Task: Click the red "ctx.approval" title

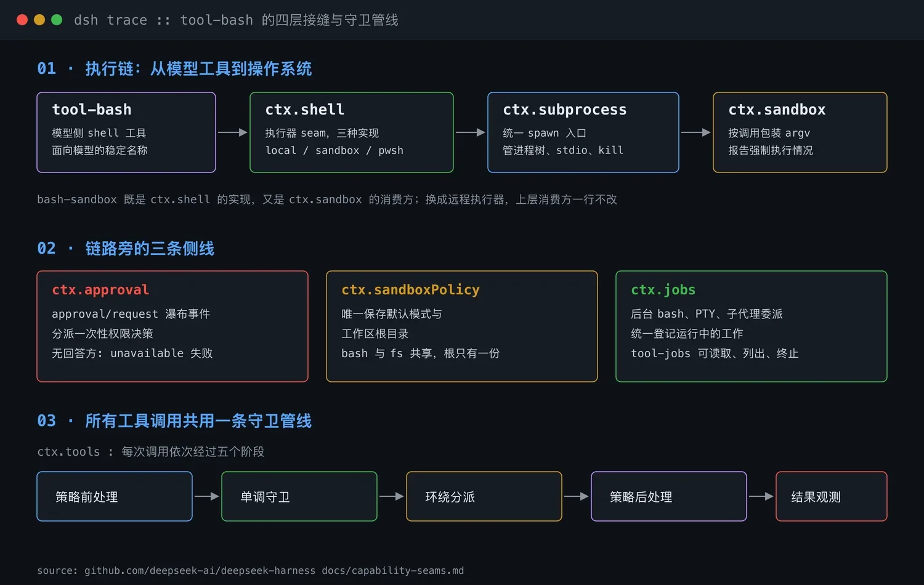Action: 100,290
